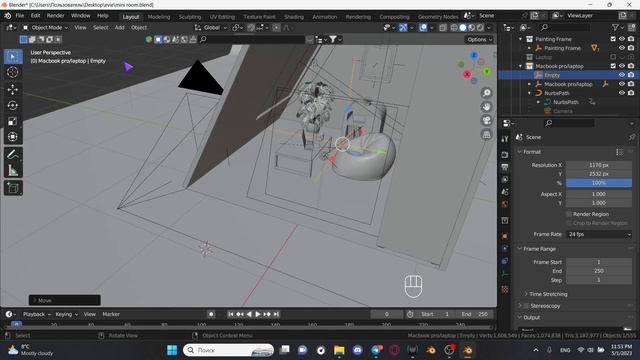
Task: Open the Options dropdown in the viewport
Action: pos(480,40)
